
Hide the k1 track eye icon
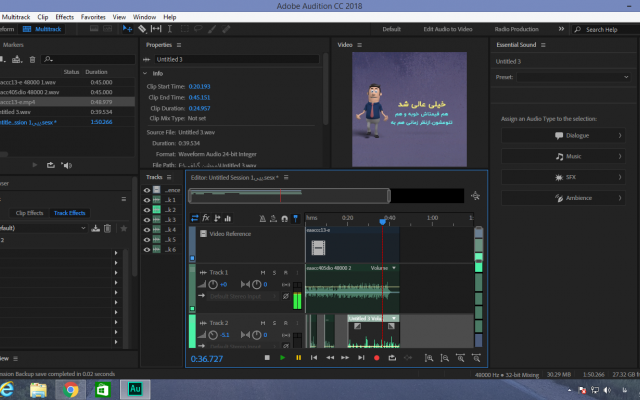point(147,200)
